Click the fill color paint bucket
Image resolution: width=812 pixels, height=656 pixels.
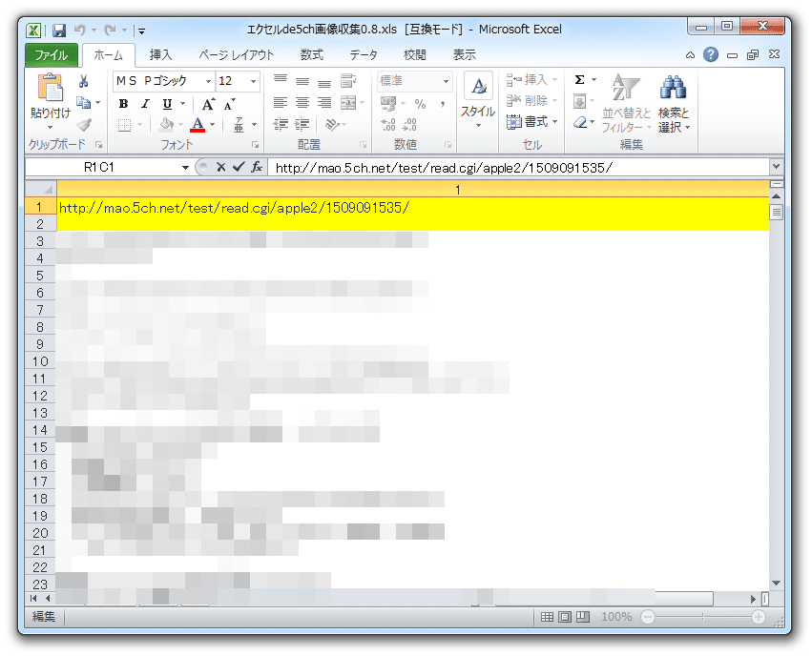(167, 124)
